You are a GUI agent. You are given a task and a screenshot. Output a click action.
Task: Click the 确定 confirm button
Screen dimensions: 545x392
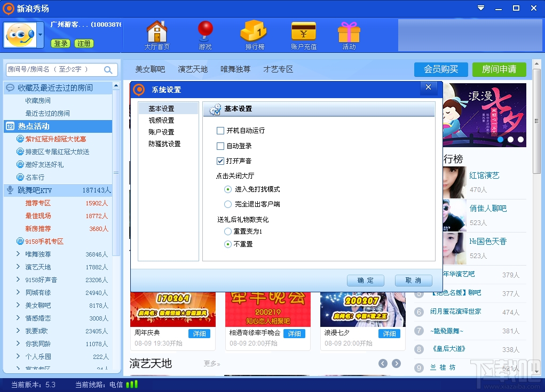click(x=365, y=280)
